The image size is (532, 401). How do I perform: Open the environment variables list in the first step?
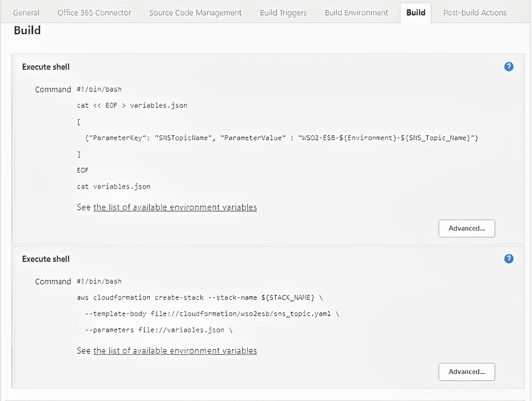(175, 207)
